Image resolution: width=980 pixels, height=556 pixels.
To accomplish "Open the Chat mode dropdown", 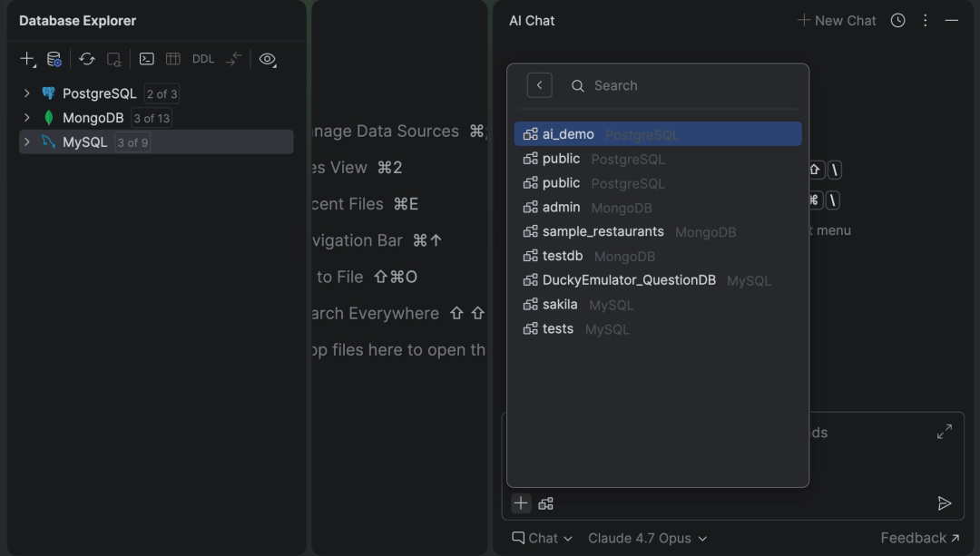I will (x=542, y=538).
